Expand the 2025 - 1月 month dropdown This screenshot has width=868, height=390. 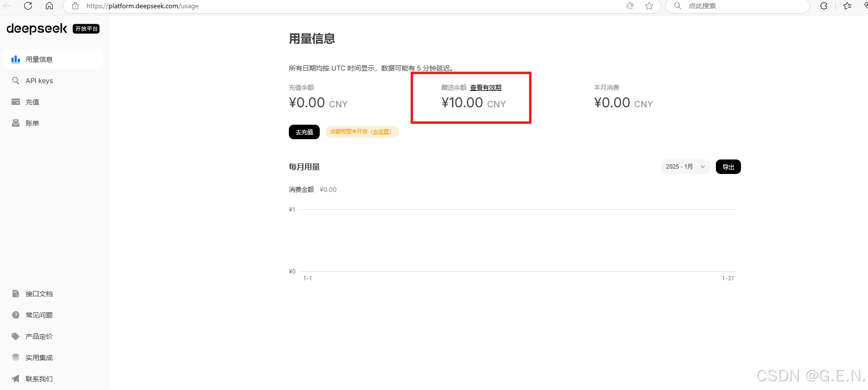coord(685,167)
